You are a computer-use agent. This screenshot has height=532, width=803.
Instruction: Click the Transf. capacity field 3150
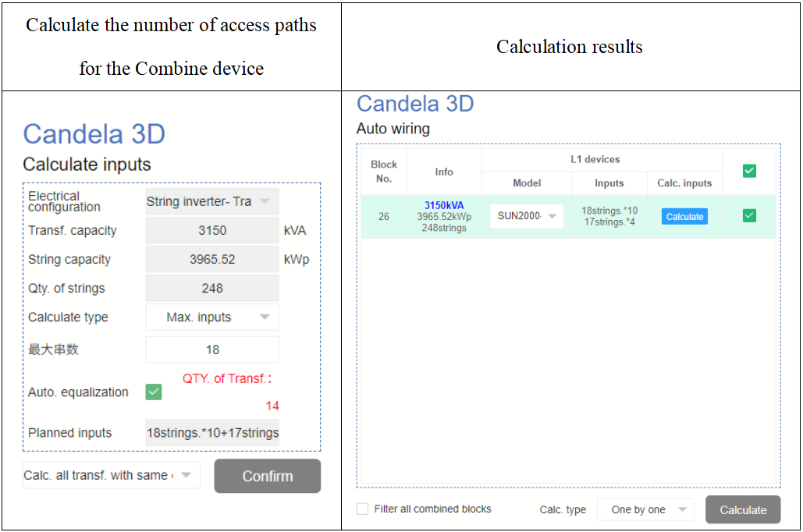211,231
